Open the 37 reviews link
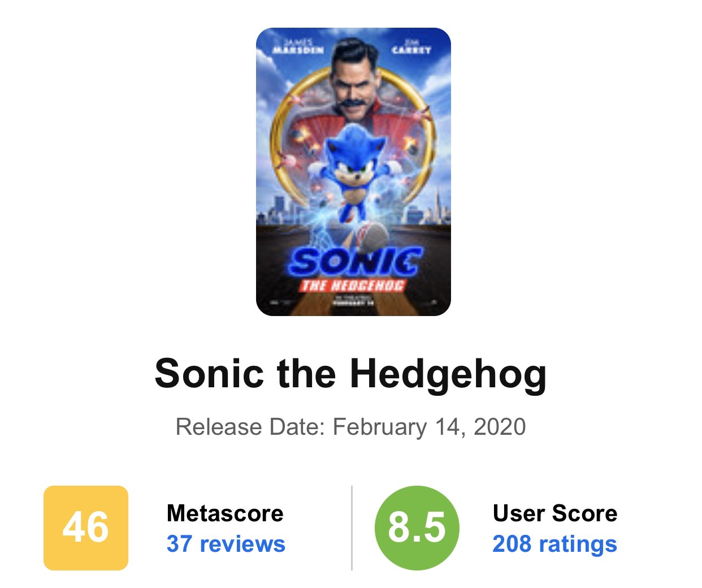The width and height of the screenshot is (702, 588). coord(226,544)
